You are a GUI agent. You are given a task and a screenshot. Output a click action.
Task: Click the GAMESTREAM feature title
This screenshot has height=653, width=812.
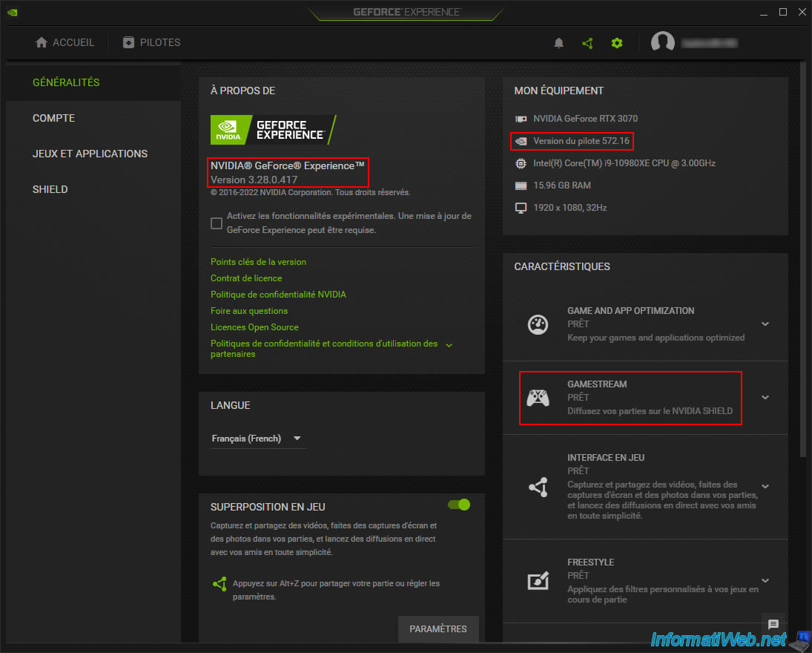[x=596, y=384]
